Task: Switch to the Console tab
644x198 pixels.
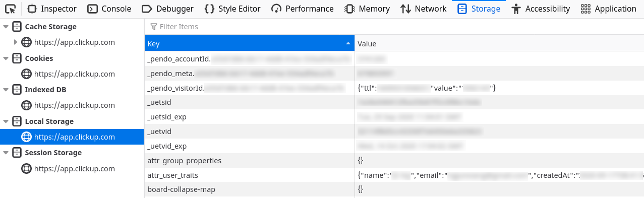Action: point(109,9)
